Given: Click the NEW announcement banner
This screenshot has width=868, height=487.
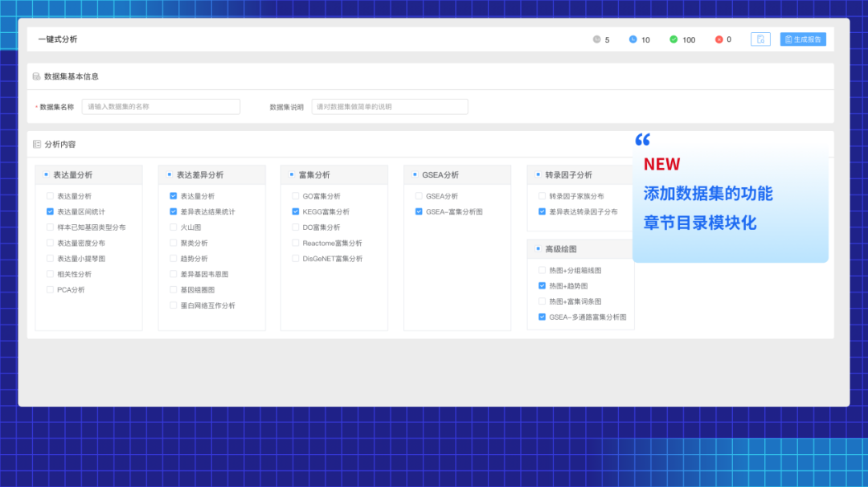Looking at the screenshot, I should (730, 201).
